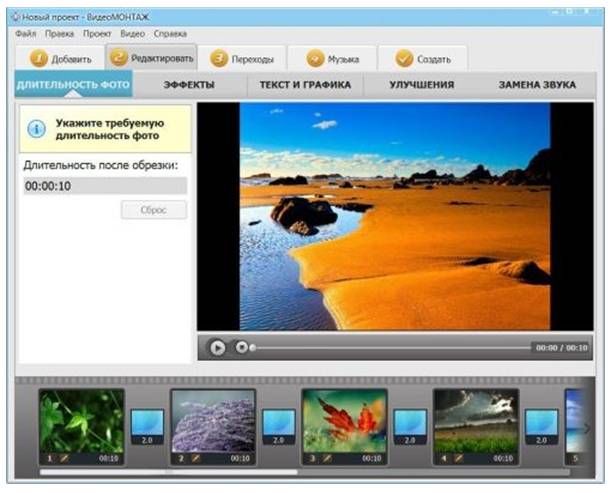Click the transition icon after the second slide

coord(278,425)
